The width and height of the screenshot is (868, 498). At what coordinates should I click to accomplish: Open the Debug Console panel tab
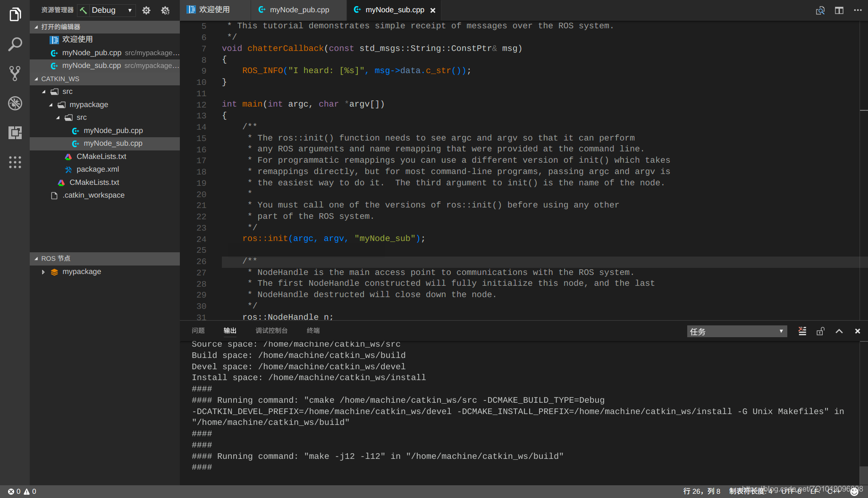271,331
